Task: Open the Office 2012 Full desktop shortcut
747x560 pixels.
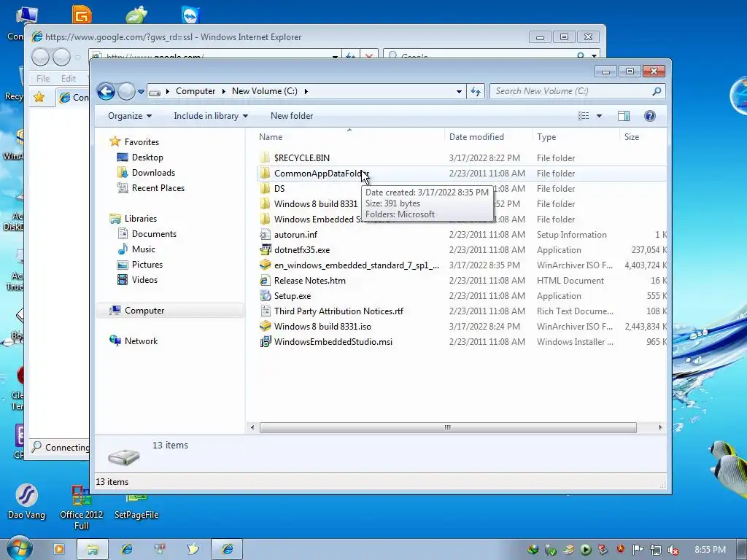Action: pyautogui.click(x=82, y=507)
